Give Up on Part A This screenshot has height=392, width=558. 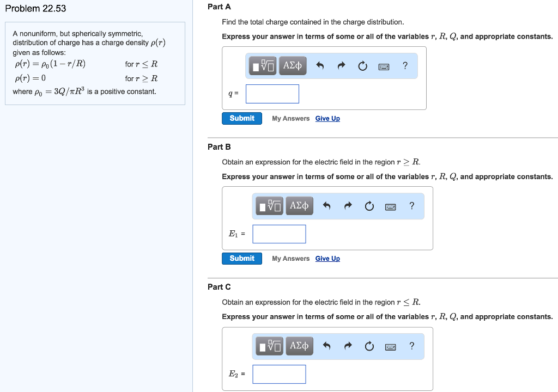327,118
